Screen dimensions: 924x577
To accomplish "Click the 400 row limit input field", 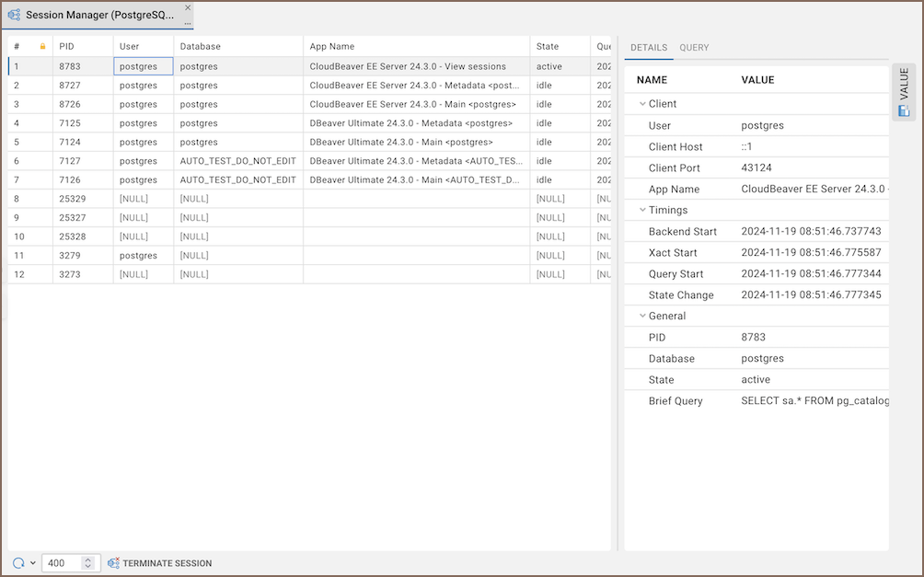I will [x=62, y=563].
